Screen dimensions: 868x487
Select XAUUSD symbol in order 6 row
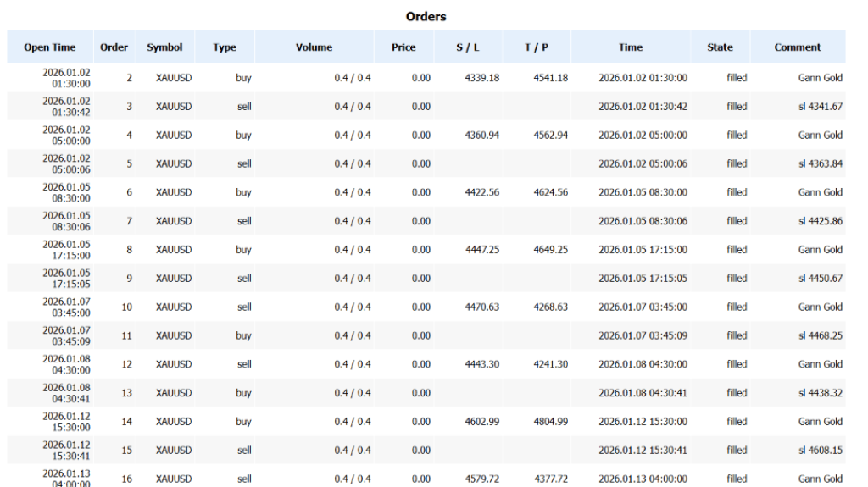(174, 192)
